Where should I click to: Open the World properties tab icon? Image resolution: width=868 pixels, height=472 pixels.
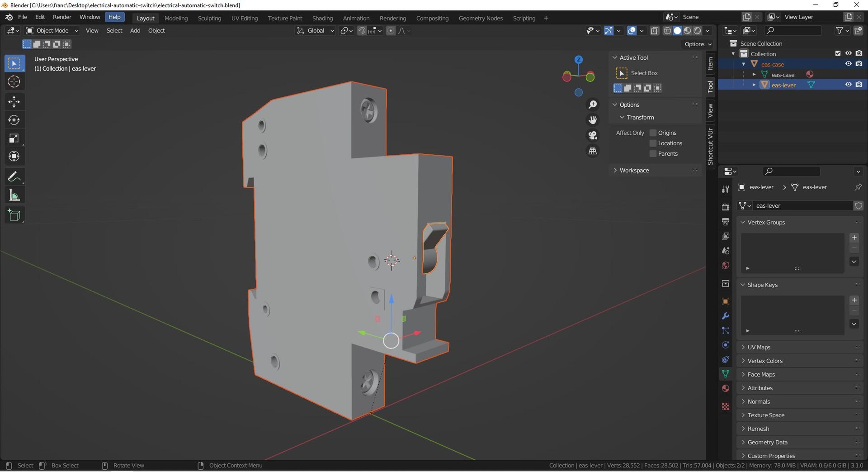tap(726, 265)
